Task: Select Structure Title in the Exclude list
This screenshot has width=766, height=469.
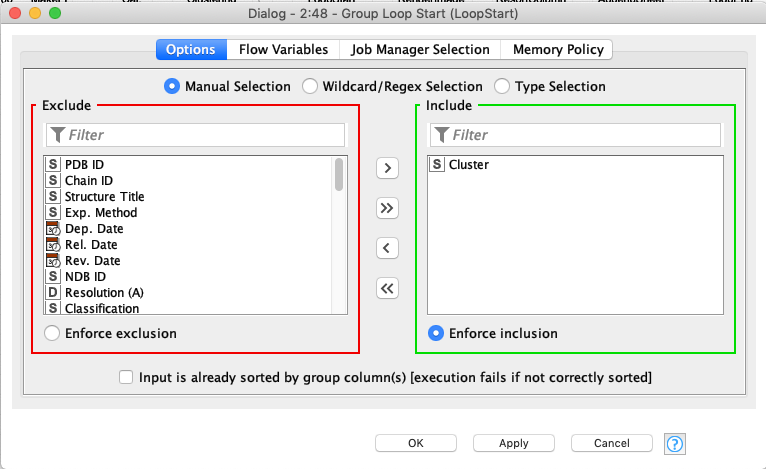Action: [104, 197]
